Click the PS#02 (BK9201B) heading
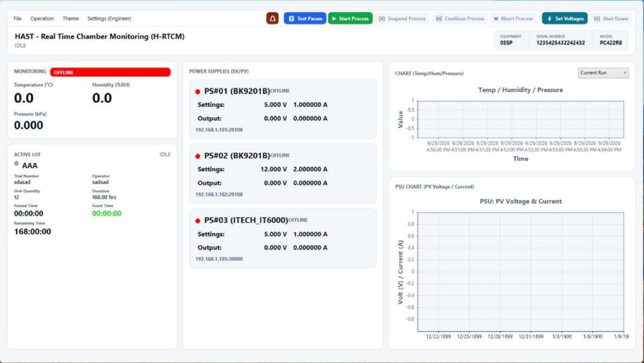 click(x=237, y=156)
